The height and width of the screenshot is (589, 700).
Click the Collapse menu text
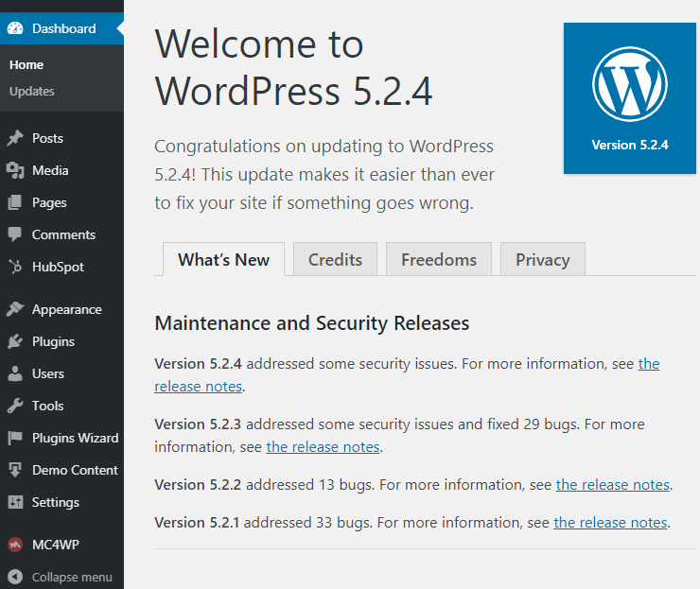point(72,577)
